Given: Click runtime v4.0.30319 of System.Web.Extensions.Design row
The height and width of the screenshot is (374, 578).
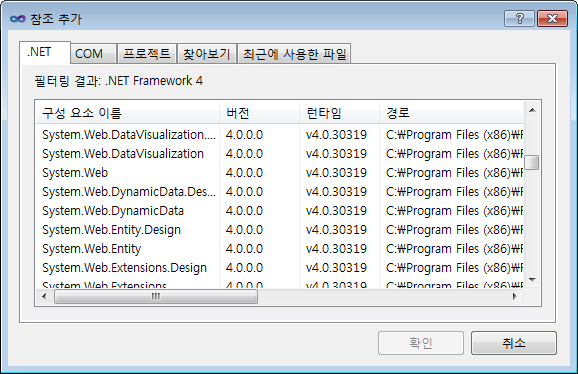Looking at the screenshot, I should pyautogui.click(x=336, y=268).
